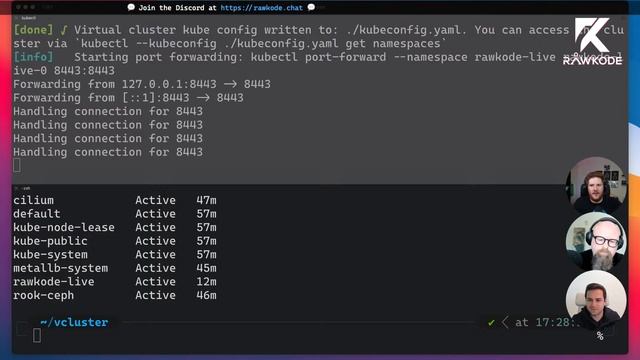Click the "kube-node-lease" namespace name
Screen dimensions: 640x360
pyautogui.click(x=64, y=227)
